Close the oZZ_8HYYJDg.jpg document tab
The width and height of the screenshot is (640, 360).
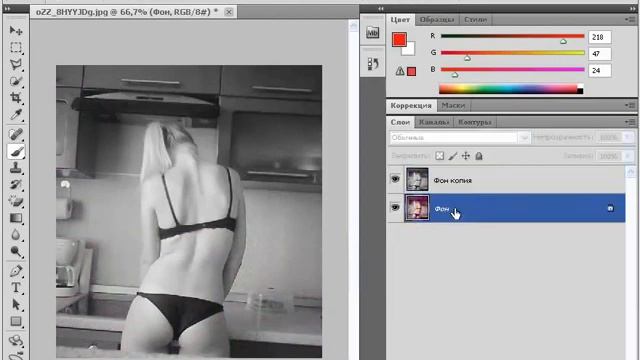point(229,12)
